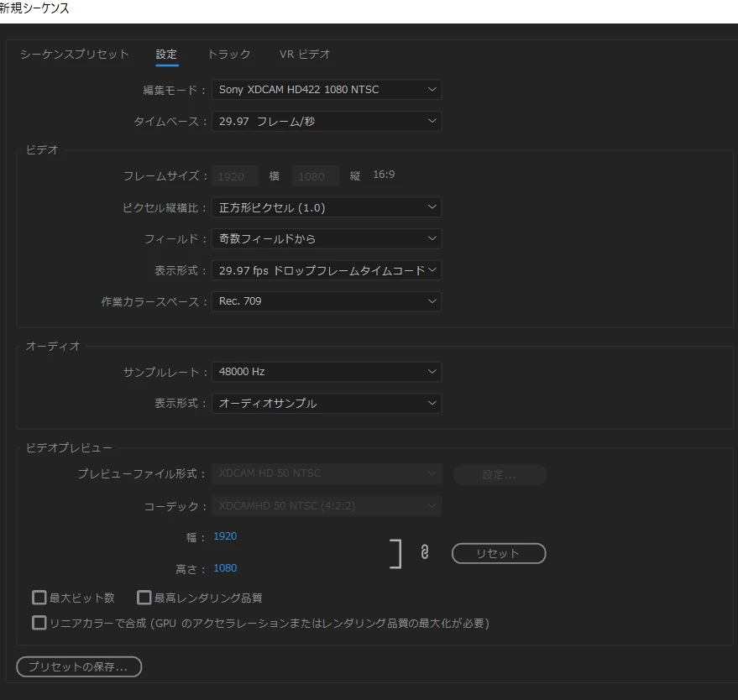Open the 編集モード dropdown
The image size is (738, 700).
[x=327, y=89]
